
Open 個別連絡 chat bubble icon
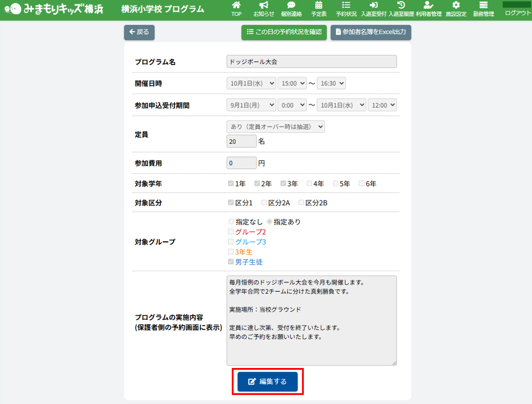[291, 5]
